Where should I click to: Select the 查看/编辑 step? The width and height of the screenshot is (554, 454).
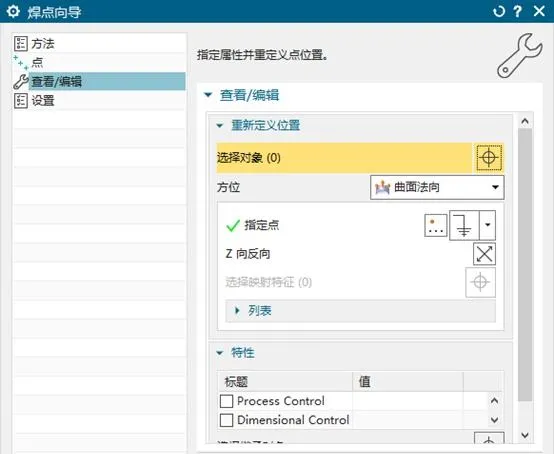(99, 82)
